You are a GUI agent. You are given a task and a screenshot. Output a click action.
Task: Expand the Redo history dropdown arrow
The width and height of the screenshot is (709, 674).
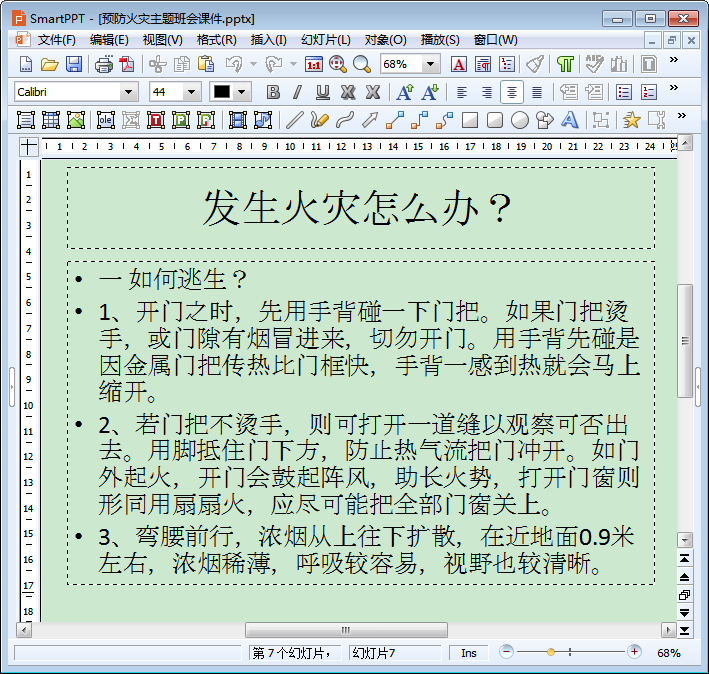[293, 64]
